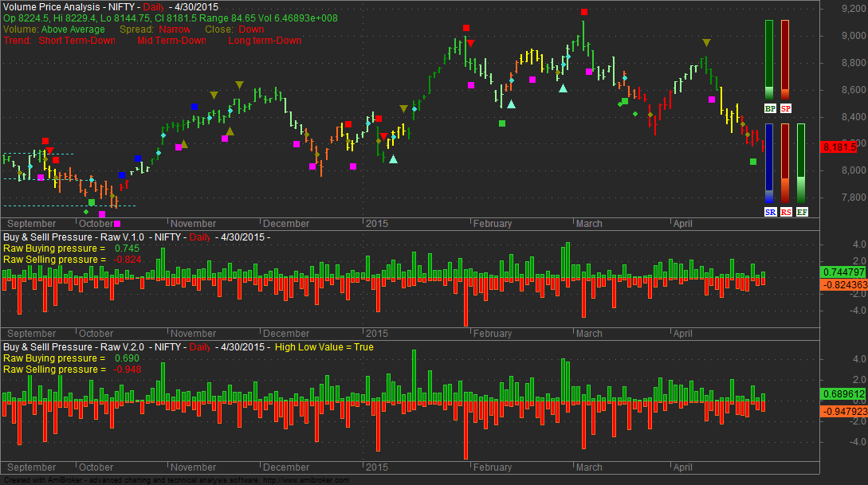Image resolution: width=868 pixels, height=485 pixels.
Task: Click the Raw Buying pressure 0.745 value
Action: pyautogui.click(x=127, y=248)
